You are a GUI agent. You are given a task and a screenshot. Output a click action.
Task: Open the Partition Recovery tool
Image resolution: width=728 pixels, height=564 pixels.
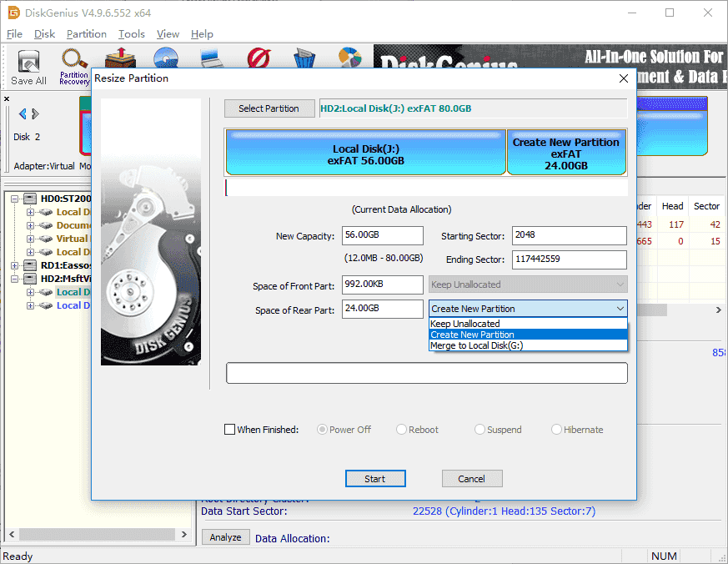pos(74,66)
